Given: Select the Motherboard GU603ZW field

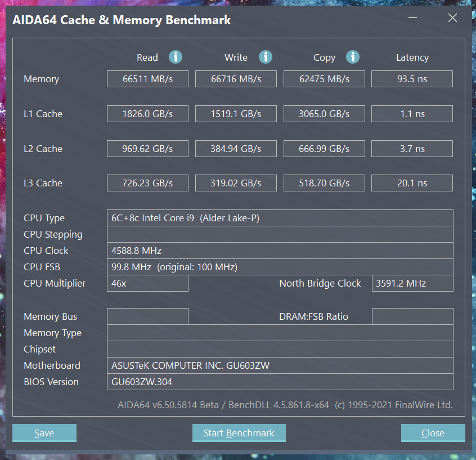Looking at the screenshot, I should 280,365.
